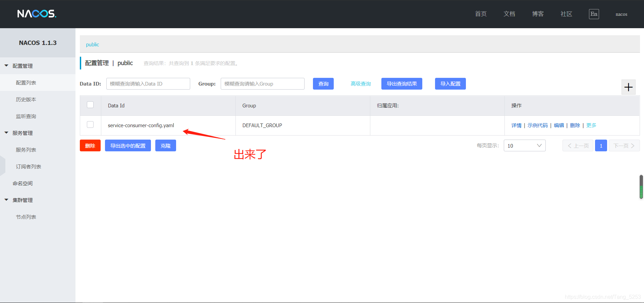This screenshot has height=303, width=644.
Task: Click the red 删除 button below table
Action: click(x=90, y=146)
